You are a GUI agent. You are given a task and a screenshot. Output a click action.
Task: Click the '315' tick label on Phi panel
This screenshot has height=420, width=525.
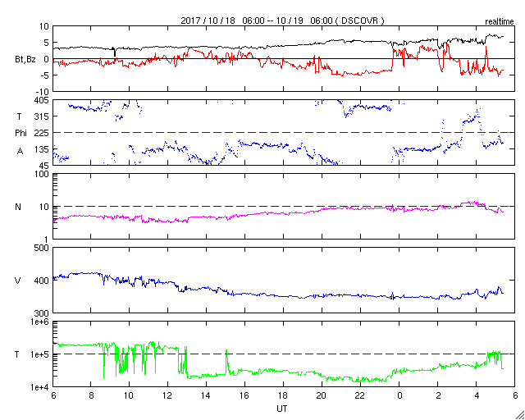(43, 116)
